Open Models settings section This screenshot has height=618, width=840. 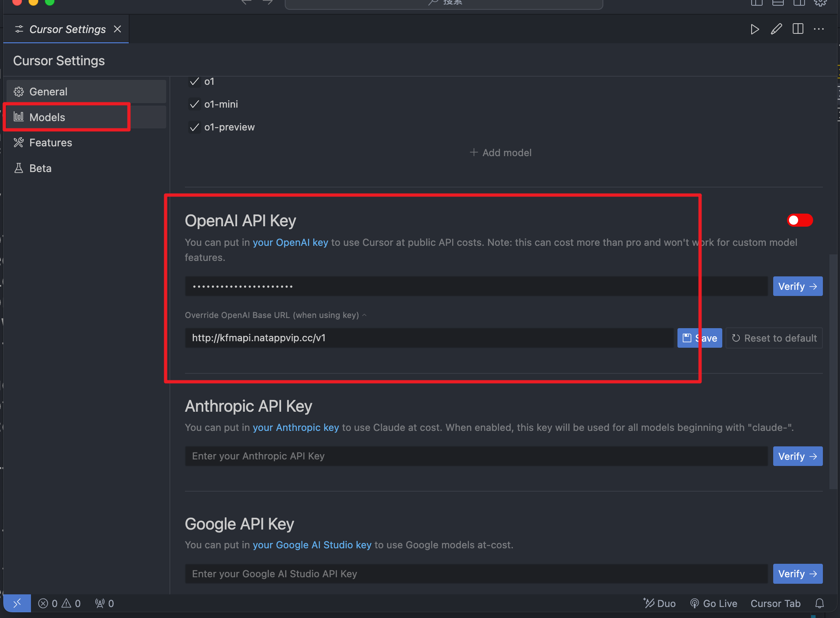tap(86, 117)
